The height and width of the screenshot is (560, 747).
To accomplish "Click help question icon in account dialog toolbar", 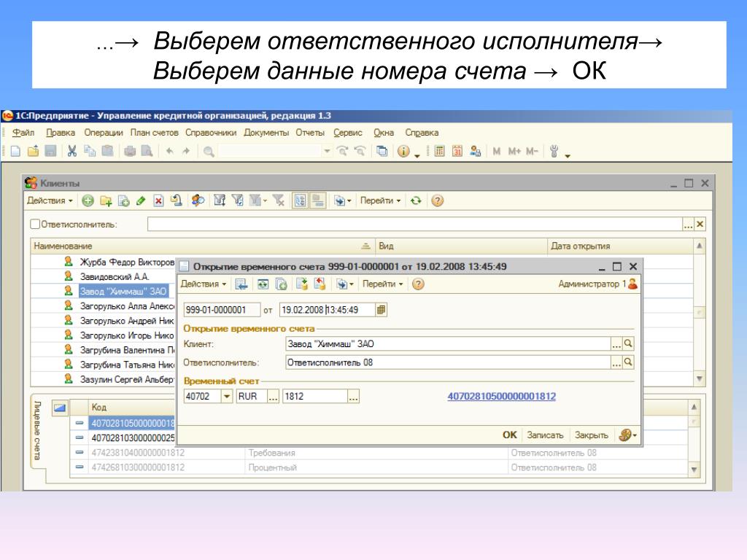I will [418, 284].
